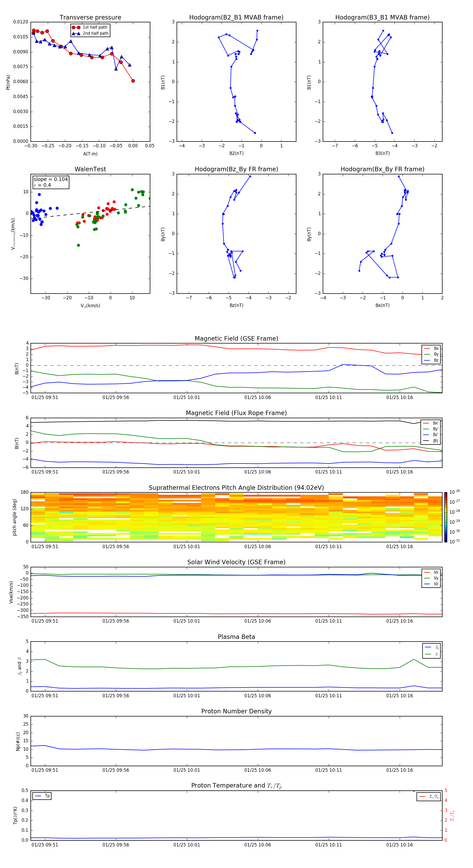Click the pitch angle colorbar scale
This screenshot has height=868, width=473.
[x=446, y=517]
